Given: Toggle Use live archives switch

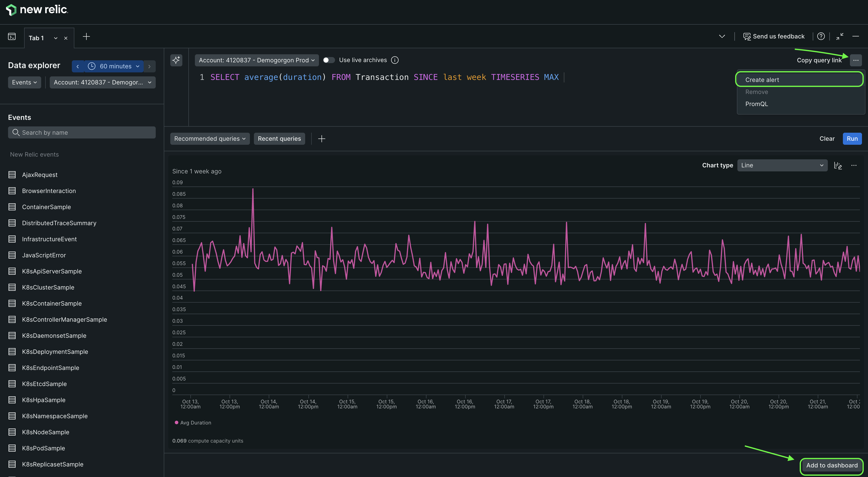Looking at the screenshot, I should (x=329, y=60).
